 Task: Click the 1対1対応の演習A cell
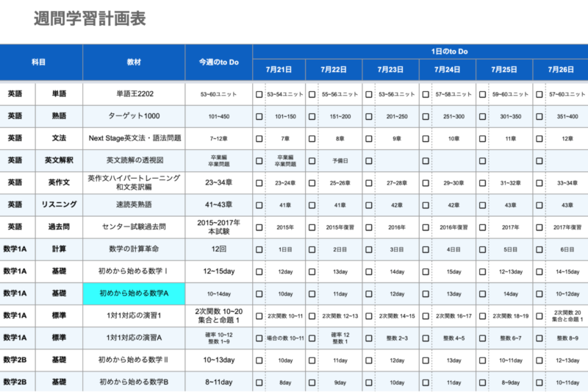click(134, 338)
